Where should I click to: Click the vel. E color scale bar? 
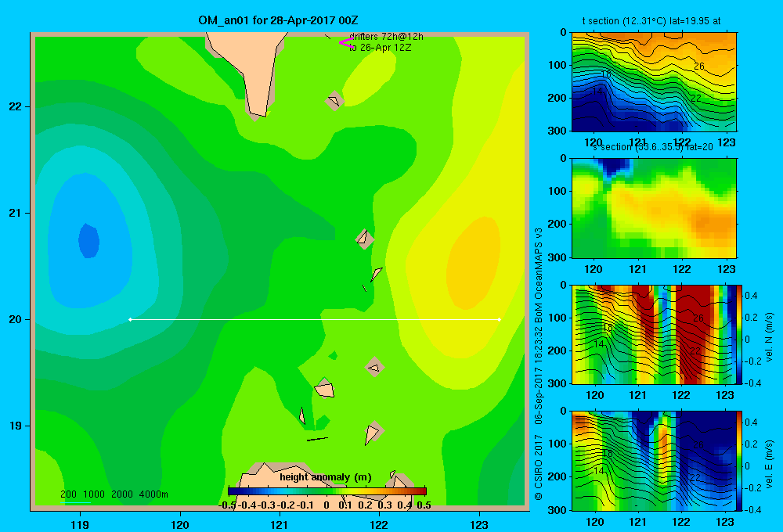tap(740, 461)
